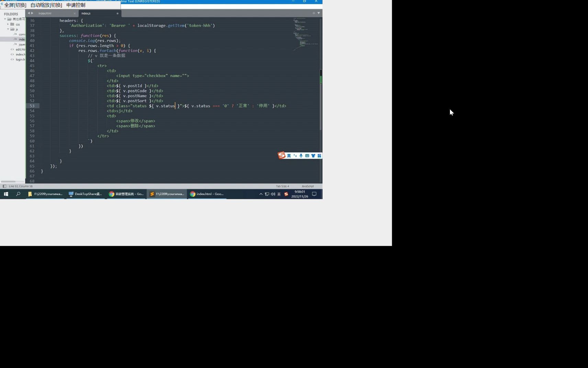Click the tray 英 input indicator
The height and width of the screenshot is (368, 588).
[279, 194]
